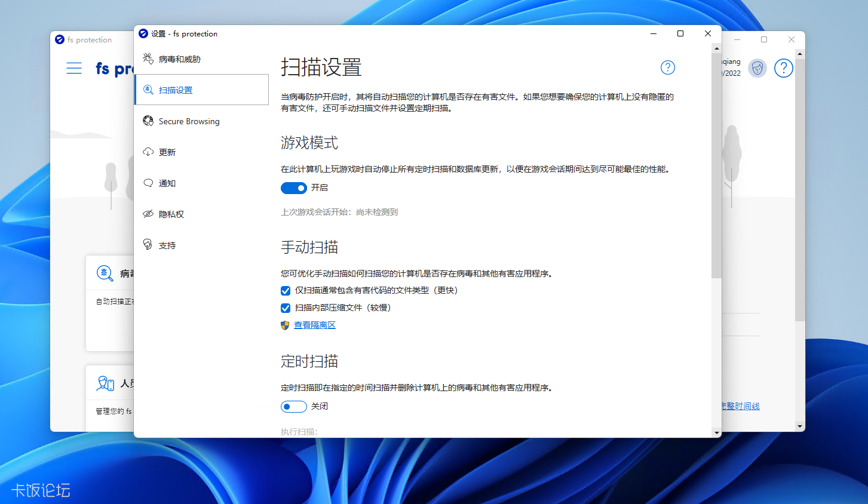
Task: Open the 查看隔离区 link
Action: 315,325
